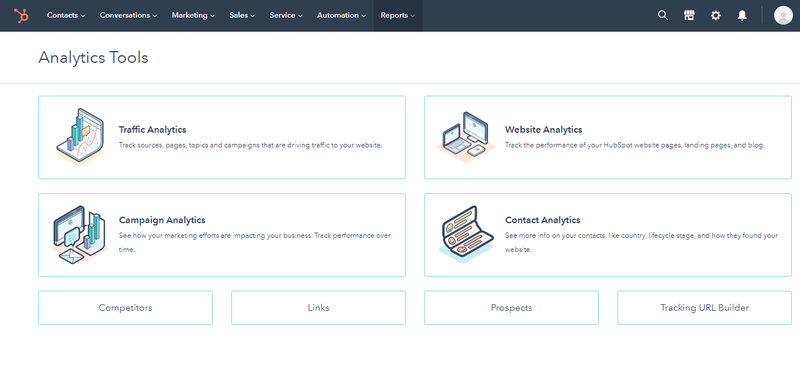Click the HubSpot sprocket logo
The image size is (800, 380).
pos(21,15)
